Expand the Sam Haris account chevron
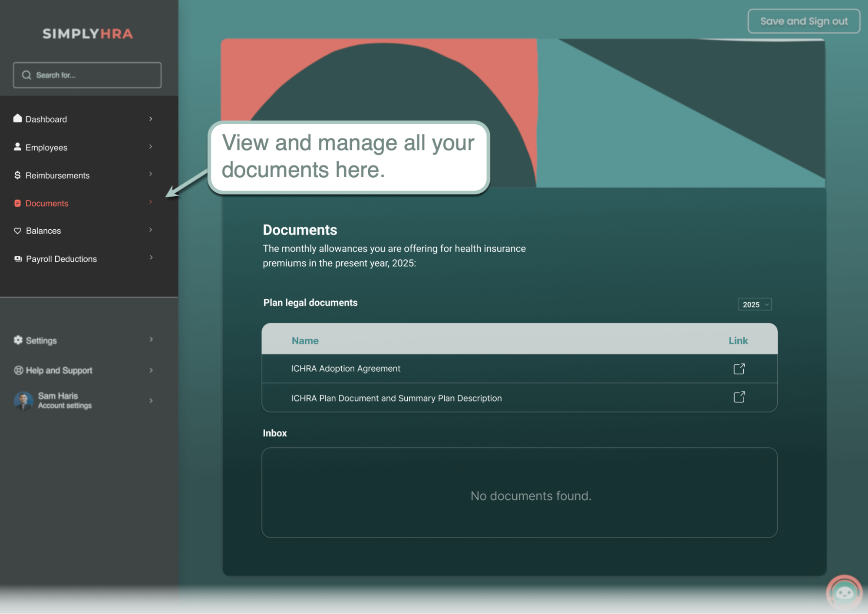Viewport: 868px width, 614px height. pyautogui.click(x=151, y=400)
